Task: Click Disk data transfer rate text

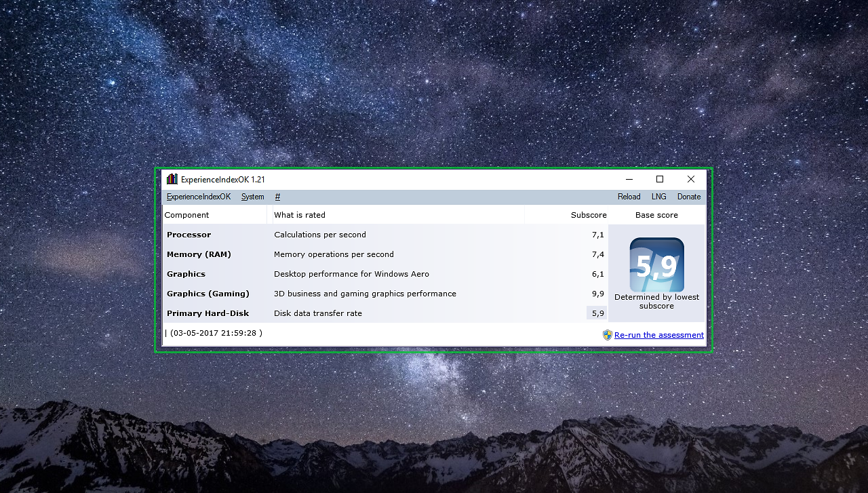Action: pos(318,313)
